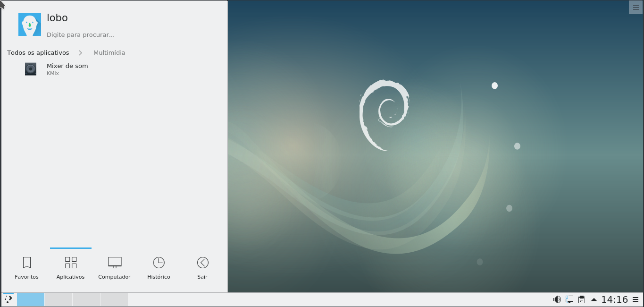Click the Histórico clock icon
Image resolution: width=644 pixels, height=307 pixels.
(x=159, y=263)
